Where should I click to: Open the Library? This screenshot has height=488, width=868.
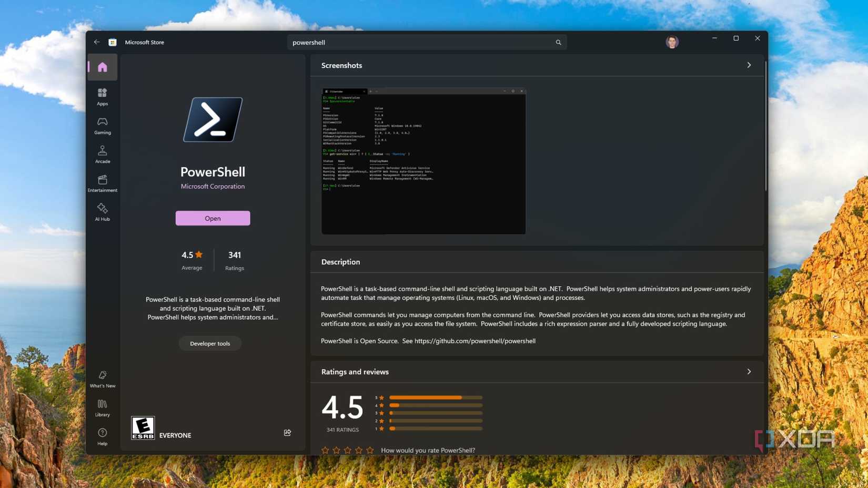102,408
